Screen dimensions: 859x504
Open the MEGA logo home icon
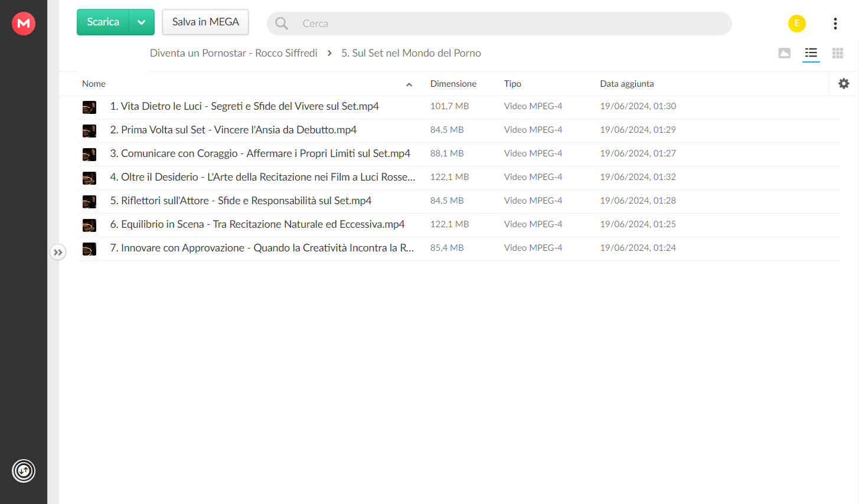24,24
